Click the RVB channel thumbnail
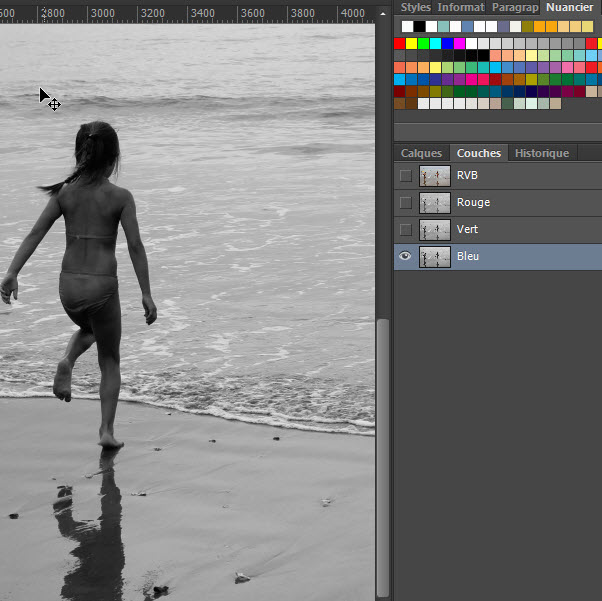Viewport: 602px width, 601px height. click(x=434, y=176)
